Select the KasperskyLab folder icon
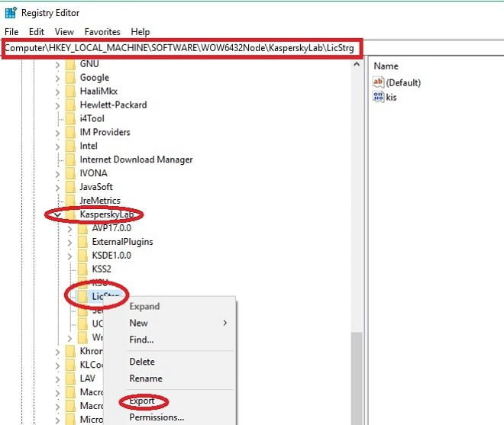Image resolution: width=504 pixels, height=425 pixels. 71,214
